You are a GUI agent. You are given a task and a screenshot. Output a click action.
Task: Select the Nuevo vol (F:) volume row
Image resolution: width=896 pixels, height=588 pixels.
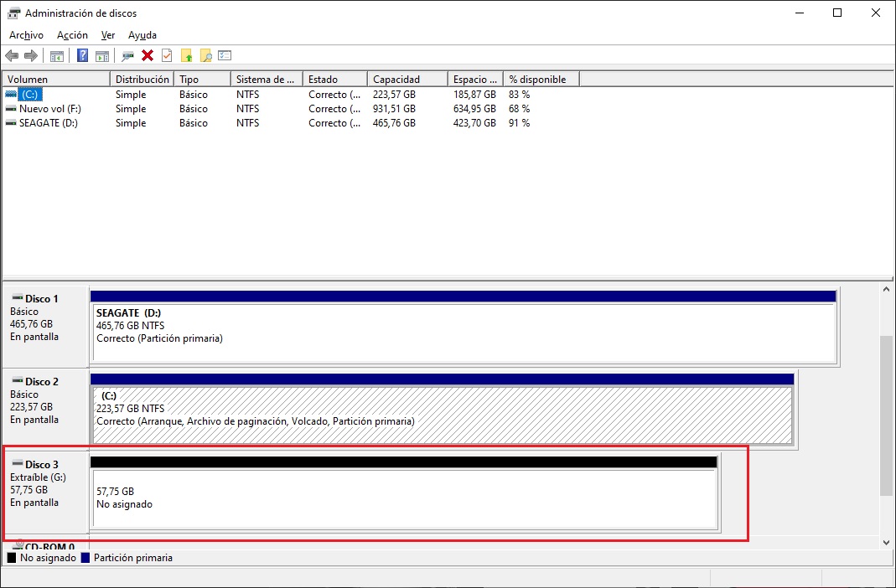(x=49, y=109)
